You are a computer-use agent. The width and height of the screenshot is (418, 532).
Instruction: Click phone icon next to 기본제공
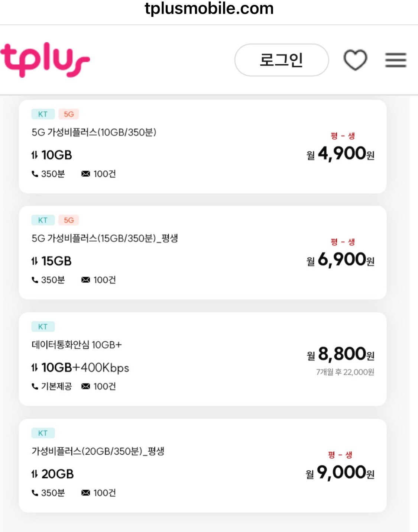[x=35, y=387]
